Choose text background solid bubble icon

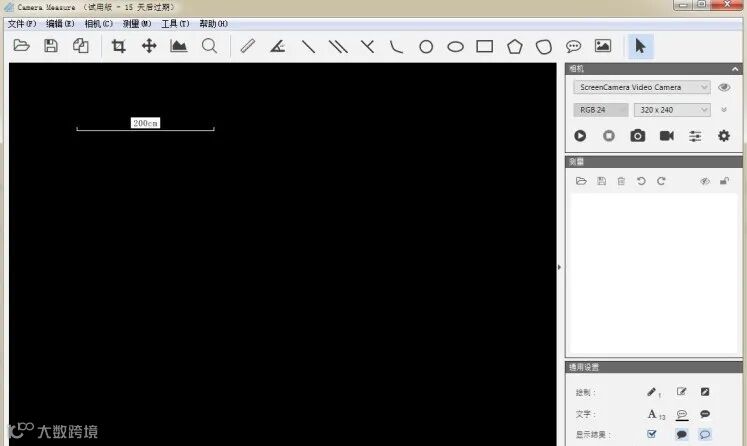tap(705, 414)
